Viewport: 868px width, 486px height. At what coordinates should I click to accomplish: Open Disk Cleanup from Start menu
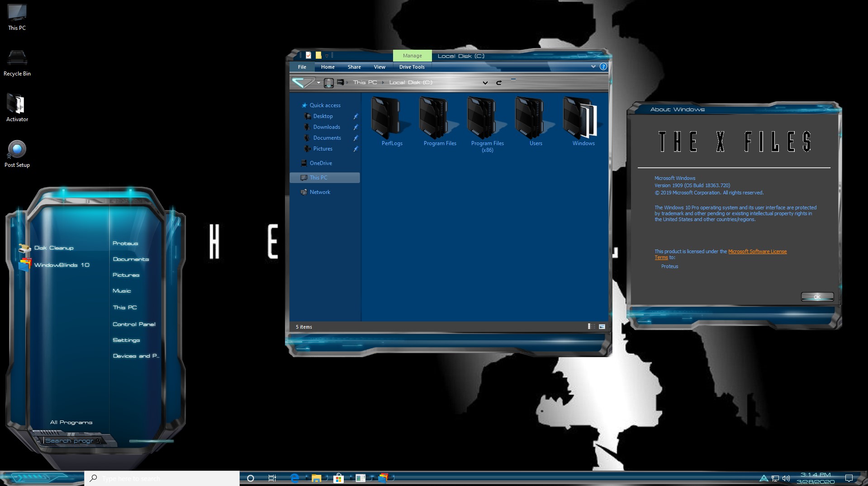[53, 248]
